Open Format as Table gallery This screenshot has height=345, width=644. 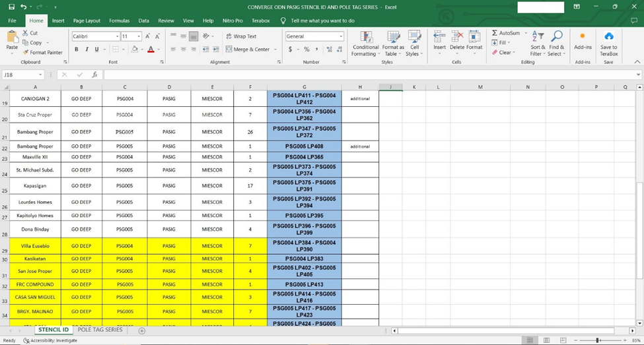click(393, 44)
